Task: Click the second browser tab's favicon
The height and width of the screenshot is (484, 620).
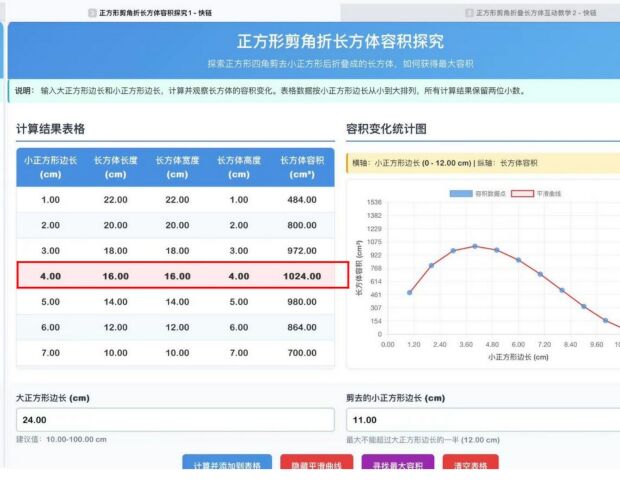Action: [470, 12]
